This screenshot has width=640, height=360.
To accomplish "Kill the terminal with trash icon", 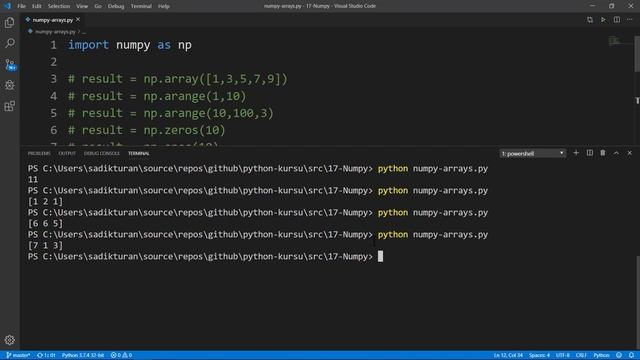I will point(603,153).
